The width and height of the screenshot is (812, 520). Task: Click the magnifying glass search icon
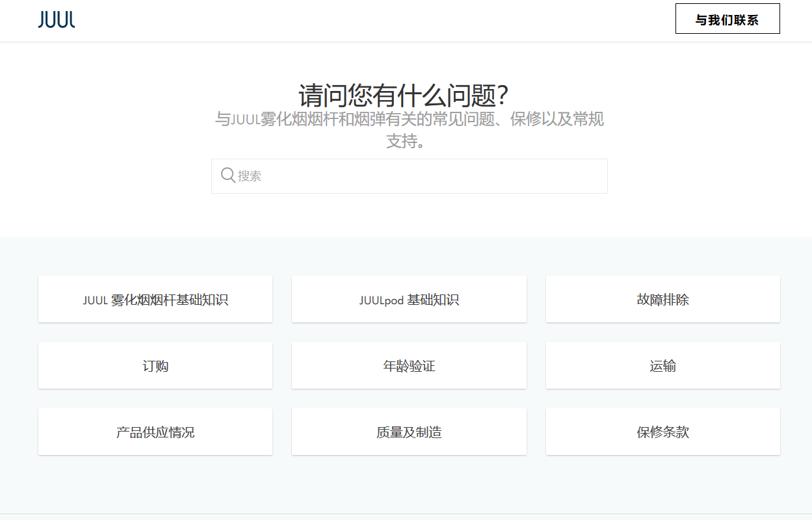pyautogui.click(x=228, y=175)
